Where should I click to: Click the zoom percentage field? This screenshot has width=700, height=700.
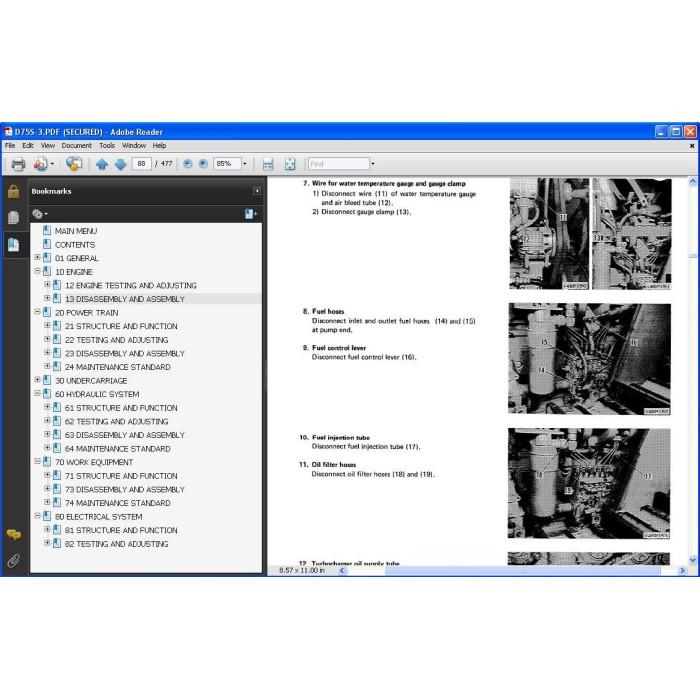coord(227,164)
